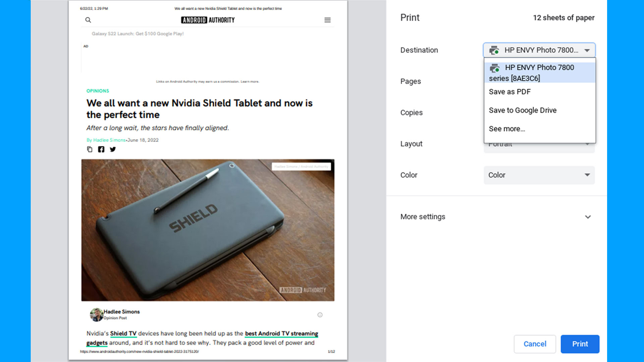
Task: Click the info icon beside author card
Action: [320, 315]
